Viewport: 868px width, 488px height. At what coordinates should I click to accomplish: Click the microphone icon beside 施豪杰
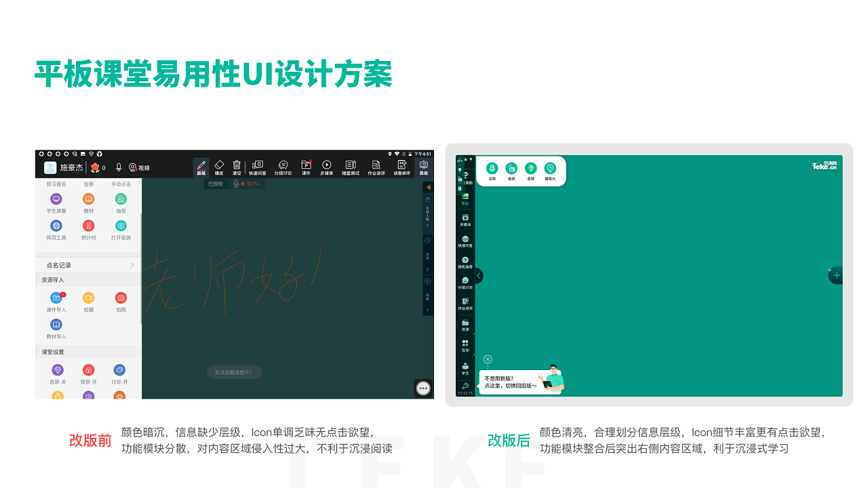(x=119, y=167)
